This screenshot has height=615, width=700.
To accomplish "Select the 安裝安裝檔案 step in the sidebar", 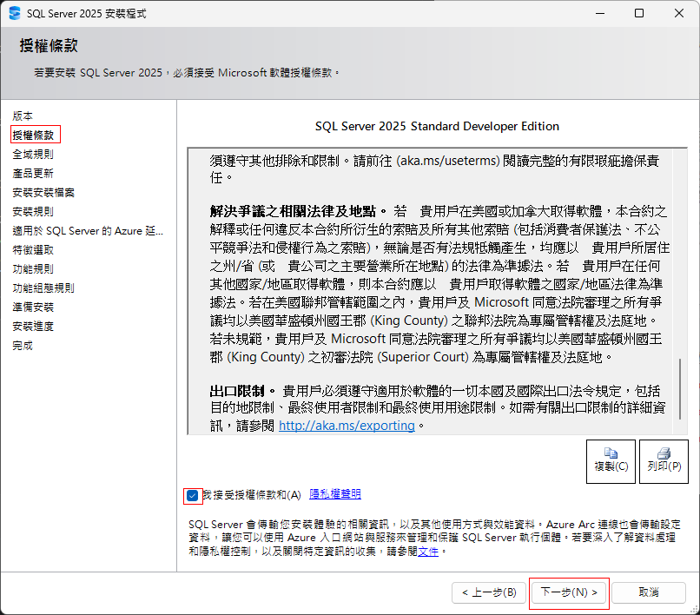I will click(43, 193).
